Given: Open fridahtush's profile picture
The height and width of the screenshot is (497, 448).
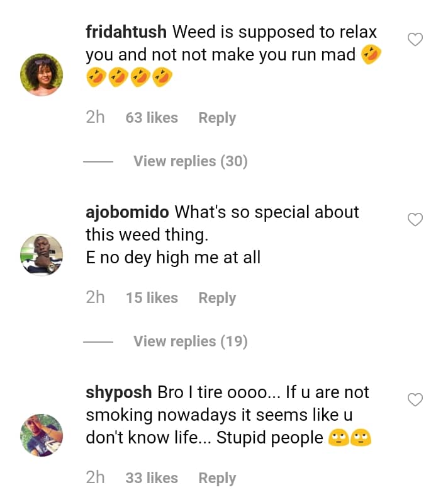Looking at the screenshot, I should coord(42,75).
